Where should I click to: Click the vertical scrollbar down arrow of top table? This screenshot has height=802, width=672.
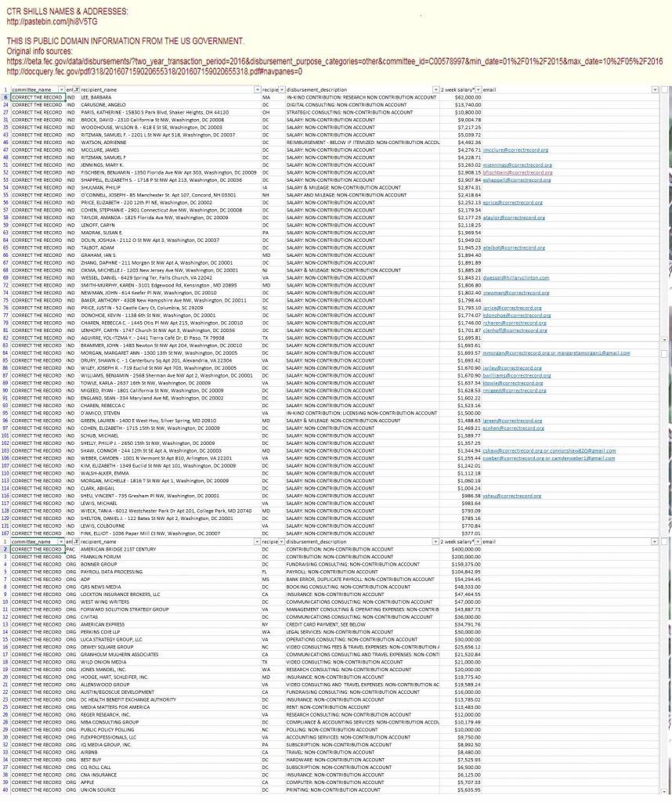pyautogui.click(x=664, y=339)
